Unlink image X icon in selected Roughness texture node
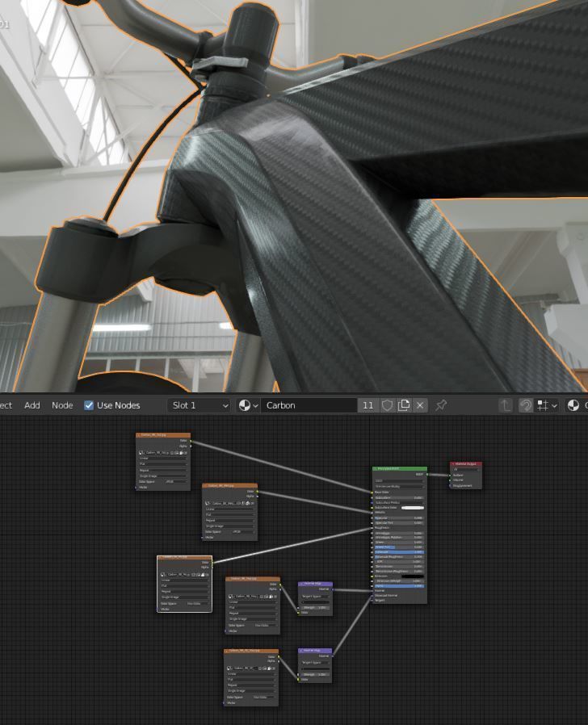This screenshot has height=725, width=588. point(208,575)
